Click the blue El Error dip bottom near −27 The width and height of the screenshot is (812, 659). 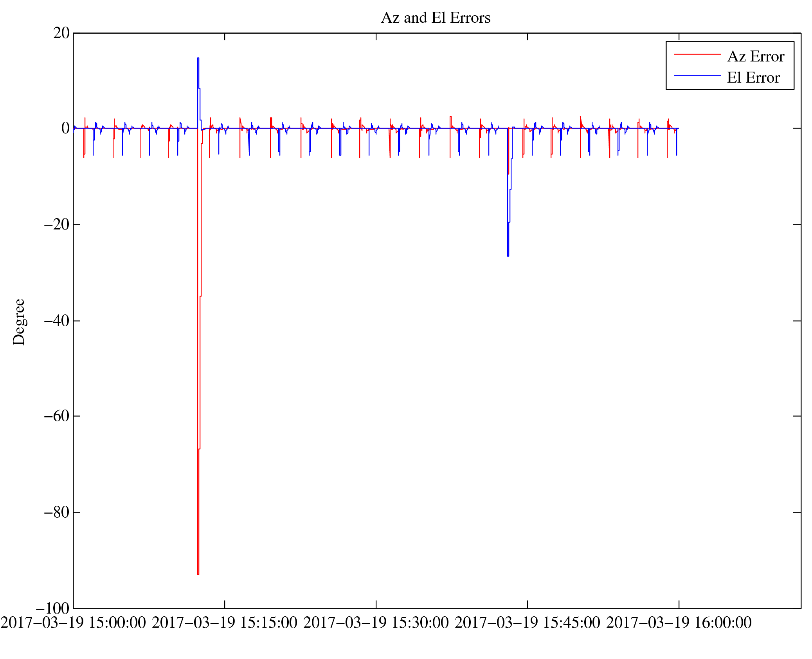(508, 256)
